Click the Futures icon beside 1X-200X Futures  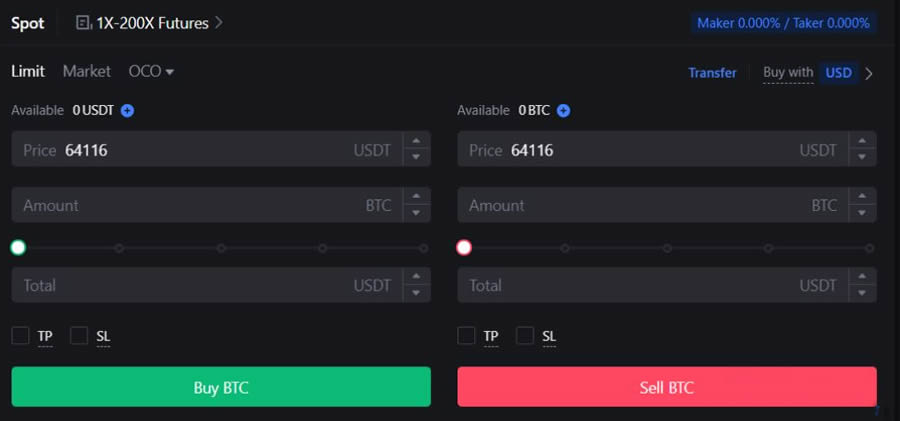point(83,22)
